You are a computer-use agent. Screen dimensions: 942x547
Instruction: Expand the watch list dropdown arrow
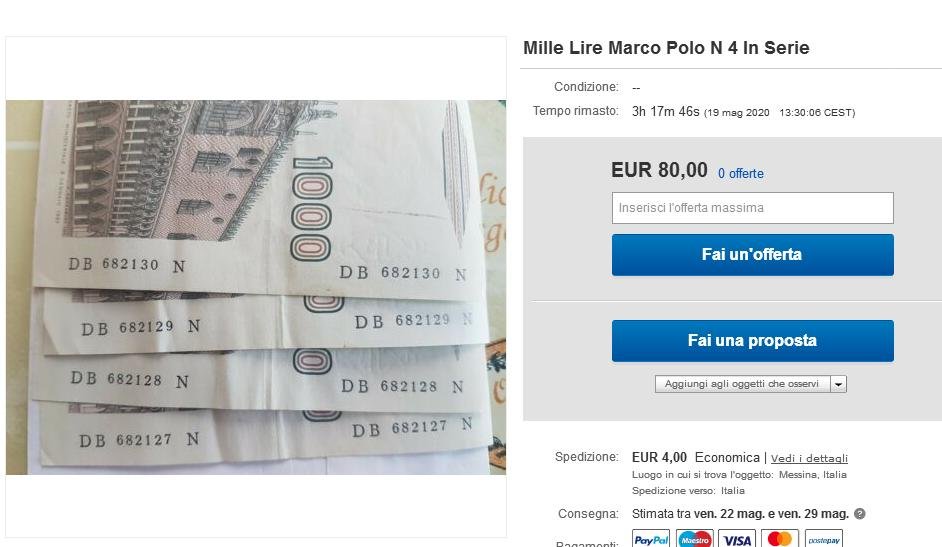coord(839,384)
